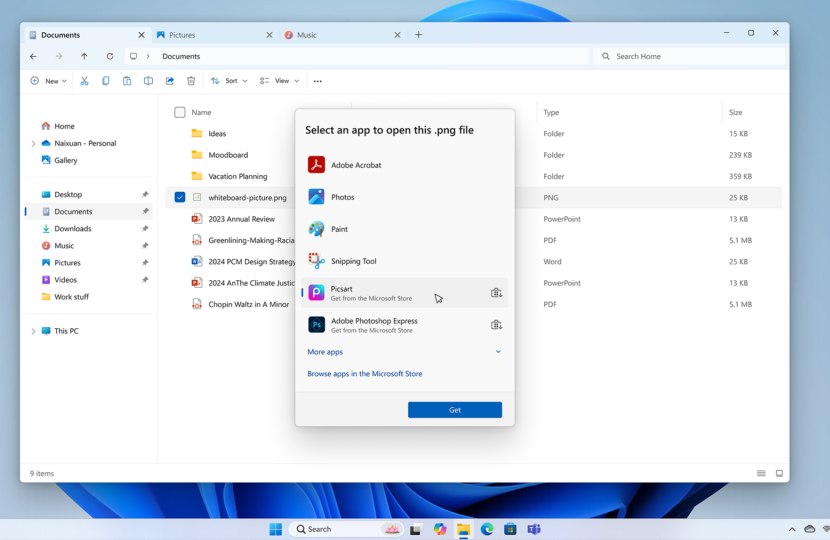Add a new tab with plus button
This screenshot has width=830, height=540.
tap(419, 35)
